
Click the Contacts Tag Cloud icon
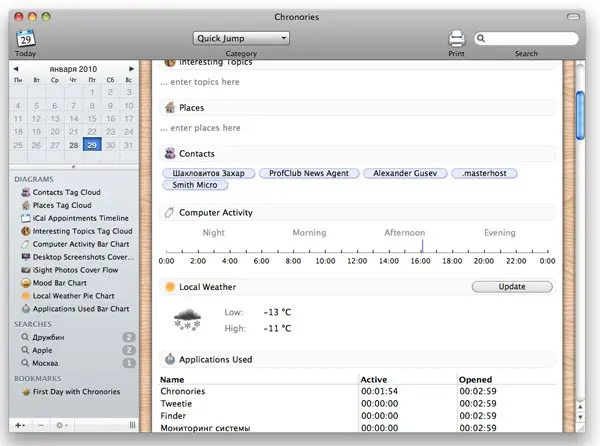coord(26,192)
